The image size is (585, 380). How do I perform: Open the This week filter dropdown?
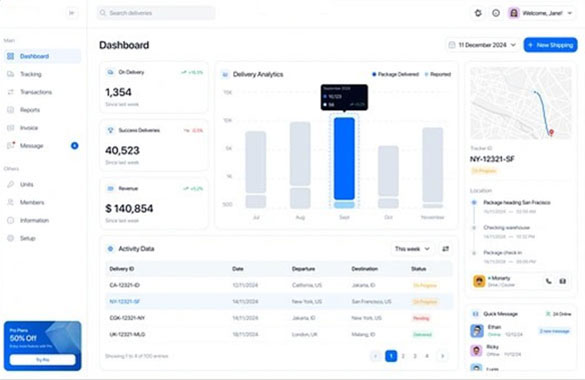(x=412, y=249)
